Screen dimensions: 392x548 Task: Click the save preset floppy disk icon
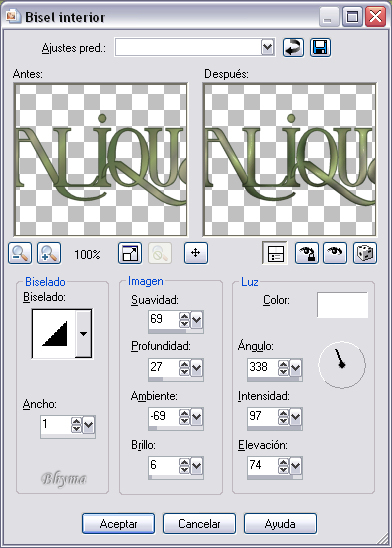[320, 47]
